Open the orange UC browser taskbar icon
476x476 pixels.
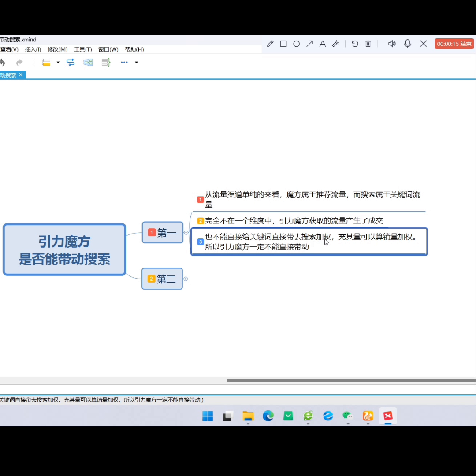[368, 416]
